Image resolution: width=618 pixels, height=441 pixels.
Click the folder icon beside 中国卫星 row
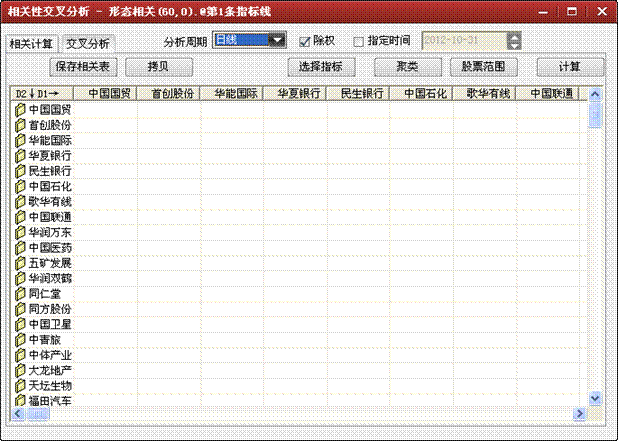click(20, 324)
